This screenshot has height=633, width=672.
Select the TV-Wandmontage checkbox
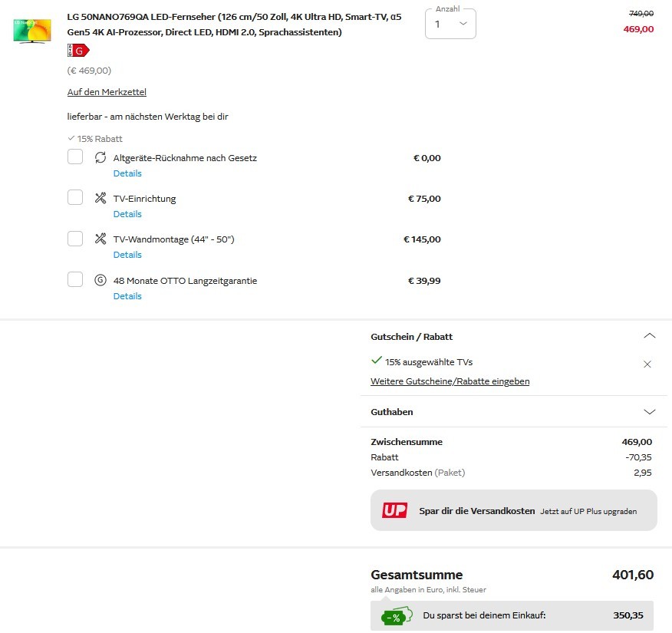pos(75,239)
